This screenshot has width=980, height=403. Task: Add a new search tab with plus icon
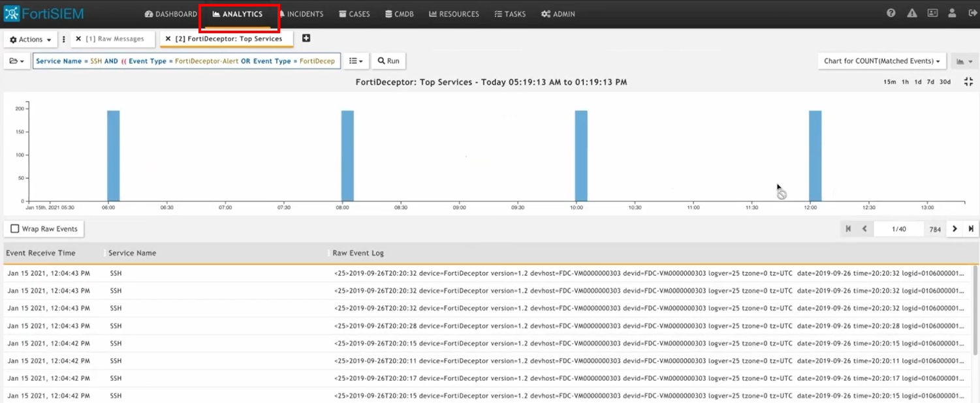point(306,38)
